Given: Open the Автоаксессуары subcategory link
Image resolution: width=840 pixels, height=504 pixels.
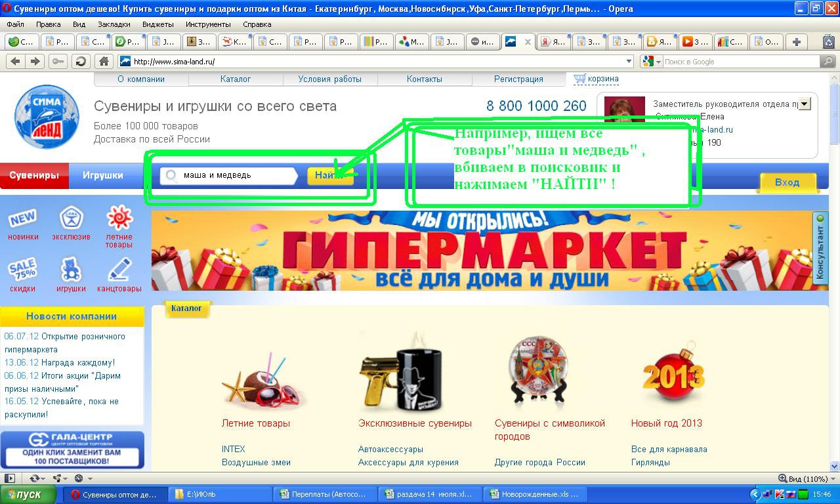Looking at the screenshot, I should (x=390, y=450).
